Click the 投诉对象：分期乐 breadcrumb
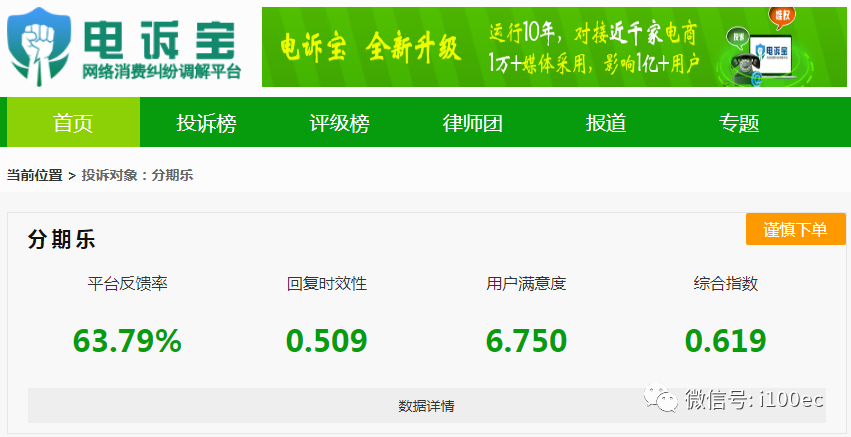The width and height of the screenshot is (851, 437). point(137,175)
